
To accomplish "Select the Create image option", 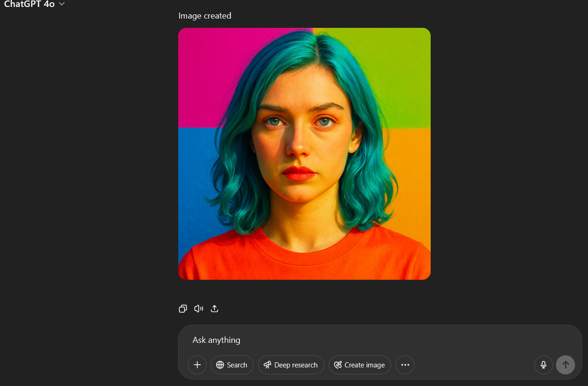I will [360, 365].
